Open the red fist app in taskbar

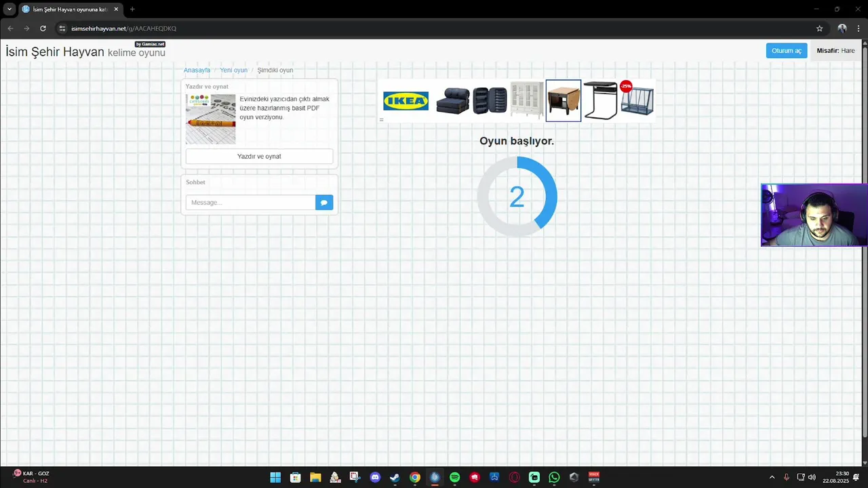474,477
